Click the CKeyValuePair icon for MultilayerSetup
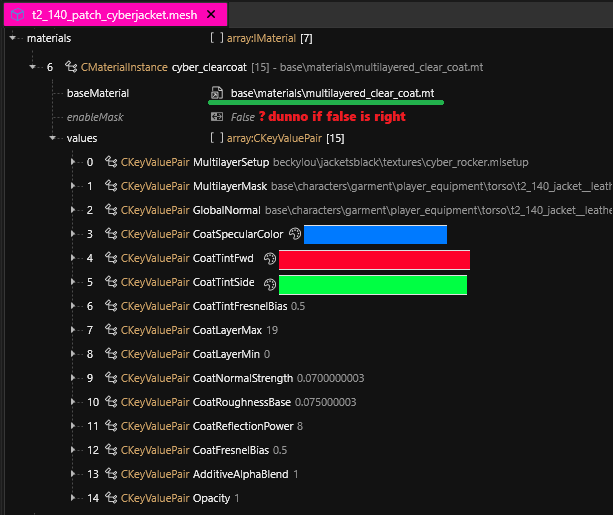Screen dimensions: 613x515 coord(111,162)
